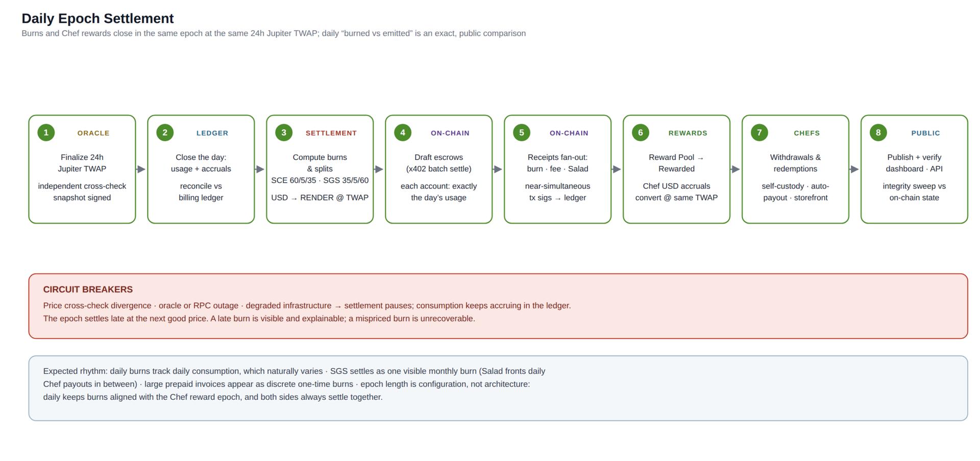Viewport: 980px width, 461px height.
Task: Click "independent cross-check snapshot signed" text
Action: [x=82, y=192]
